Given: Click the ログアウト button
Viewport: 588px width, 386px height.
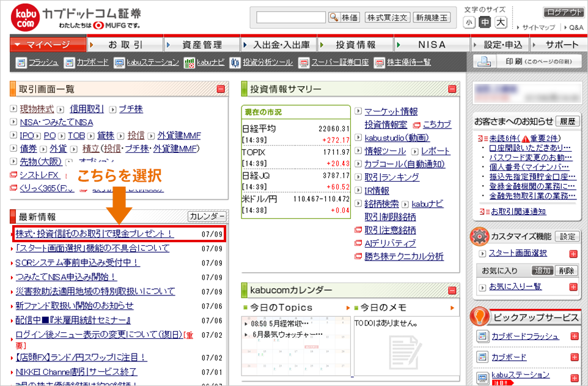Looking at the screenshot, I should [x=563, y=12].
